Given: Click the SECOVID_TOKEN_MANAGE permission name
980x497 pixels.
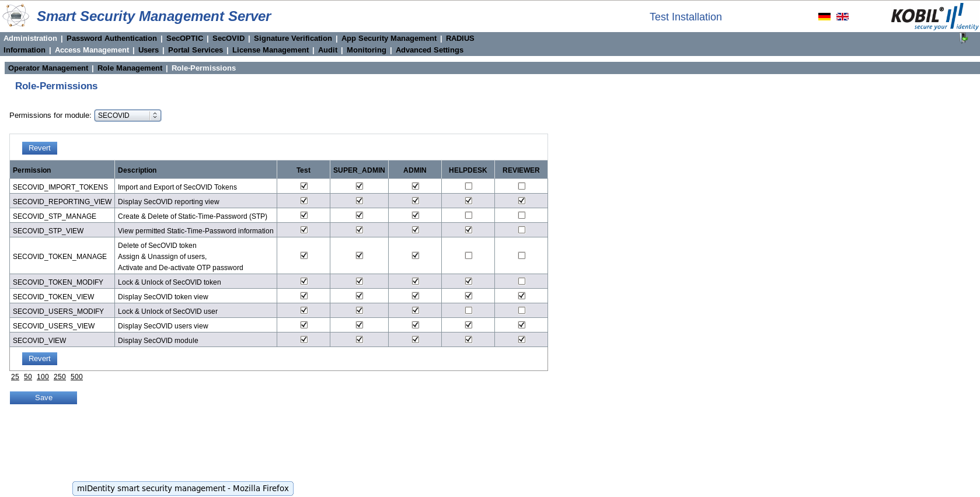Looking at the screenshot, I should (60, 257).
